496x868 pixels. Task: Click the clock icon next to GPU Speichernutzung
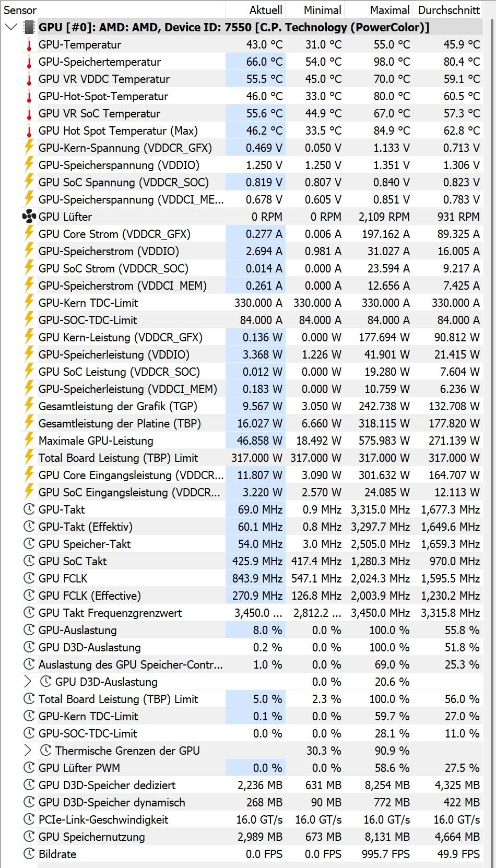click(x=29, y=837)
